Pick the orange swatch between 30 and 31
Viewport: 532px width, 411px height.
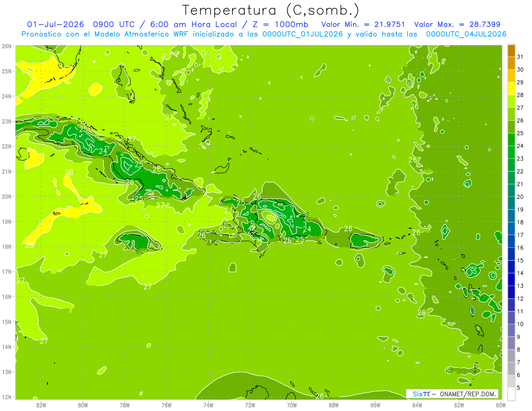click(511, 63)
